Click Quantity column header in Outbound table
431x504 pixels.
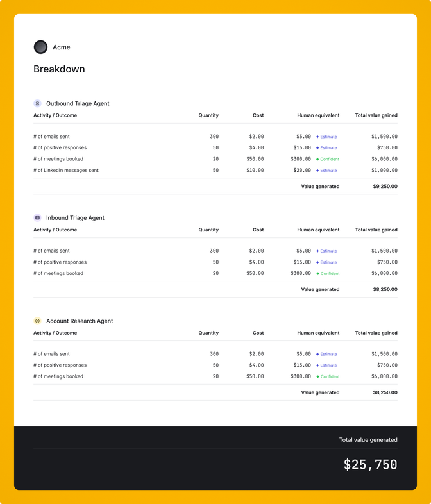coord(208,115)
